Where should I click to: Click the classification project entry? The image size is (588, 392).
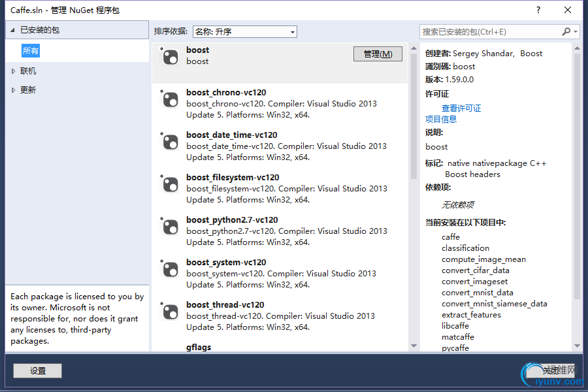[x=465, y=248]
